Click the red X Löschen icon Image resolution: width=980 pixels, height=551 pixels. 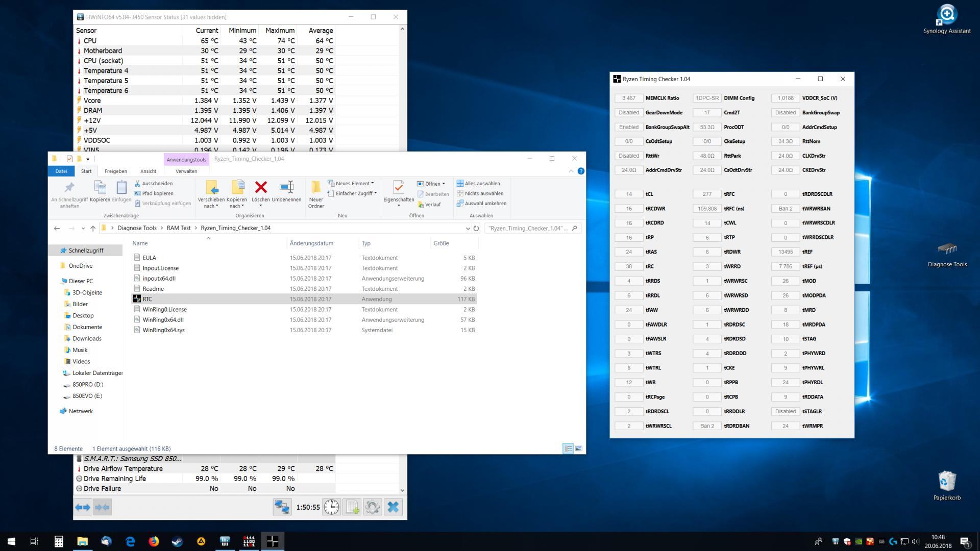click(x=261, y=188)
